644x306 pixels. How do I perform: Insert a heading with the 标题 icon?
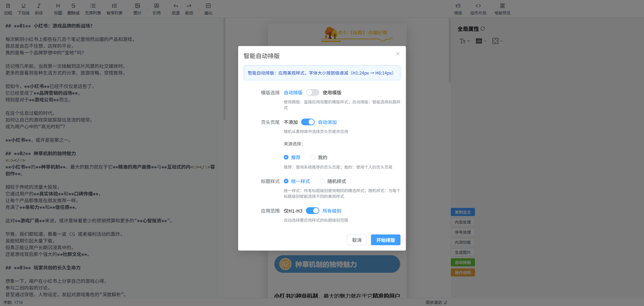[58, 9]
